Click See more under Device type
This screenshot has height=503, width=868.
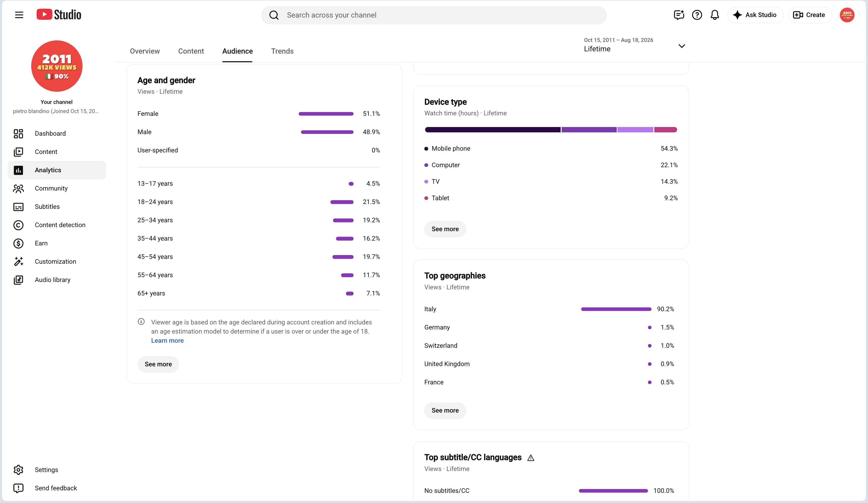(x=445, y=229)
